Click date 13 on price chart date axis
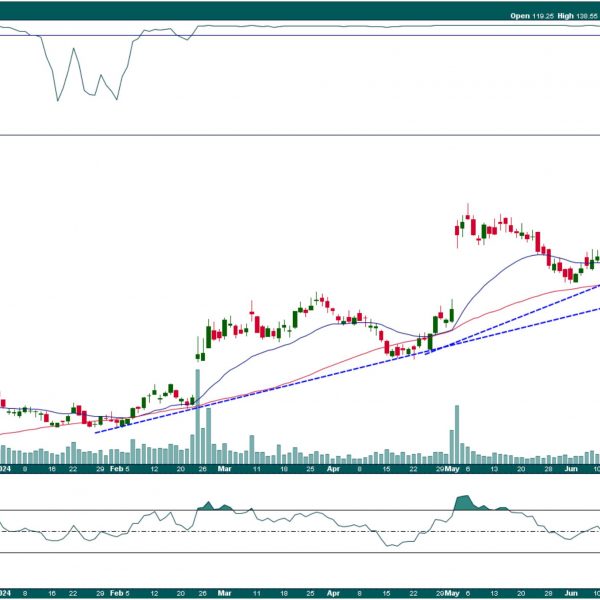 [494, 469]
